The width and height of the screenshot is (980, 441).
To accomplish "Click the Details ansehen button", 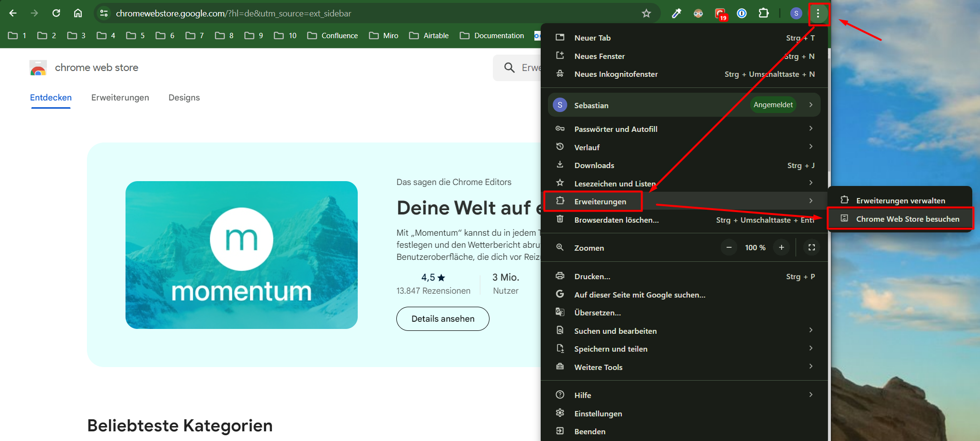I will pyautogui.click(x=443, y=319).
